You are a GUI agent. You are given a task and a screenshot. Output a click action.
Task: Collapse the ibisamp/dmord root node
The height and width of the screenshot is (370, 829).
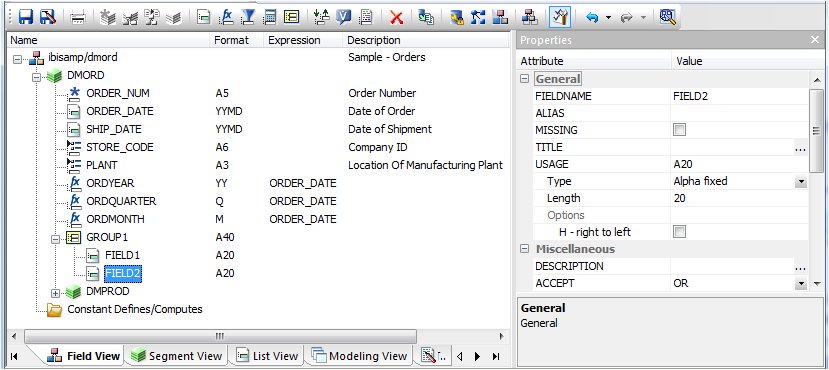[x=17, y=59]
